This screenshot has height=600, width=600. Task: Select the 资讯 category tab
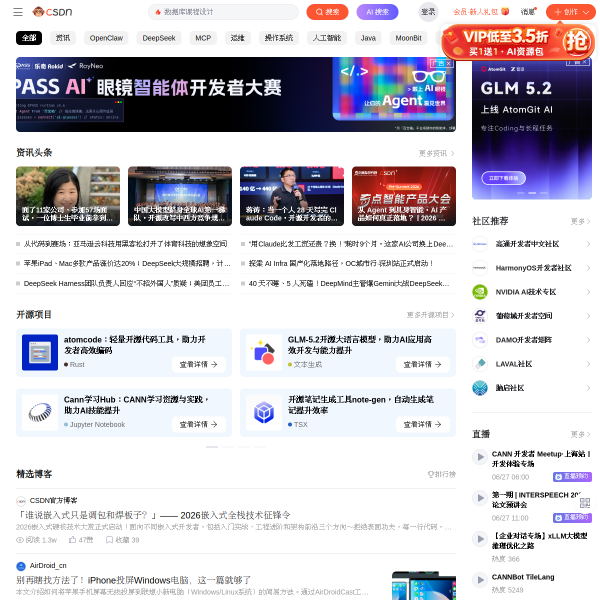click(63, 38)
